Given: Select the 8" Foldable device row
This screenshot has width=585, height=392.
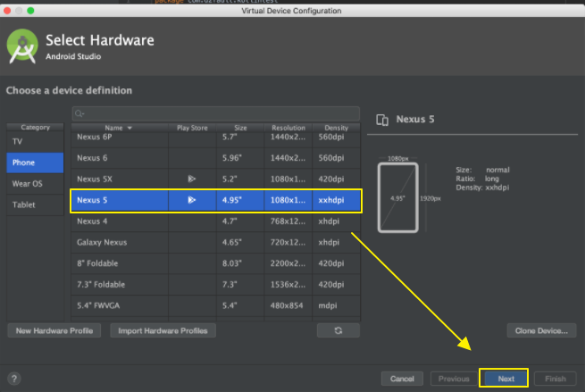Looking at the screenshot, I should (x=215, y=263).
